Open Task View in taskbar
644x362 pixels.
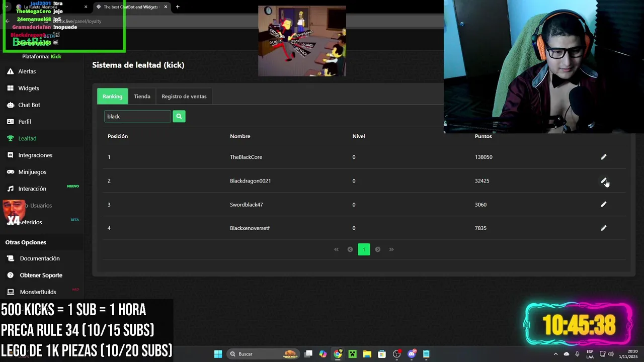point(308,354)
